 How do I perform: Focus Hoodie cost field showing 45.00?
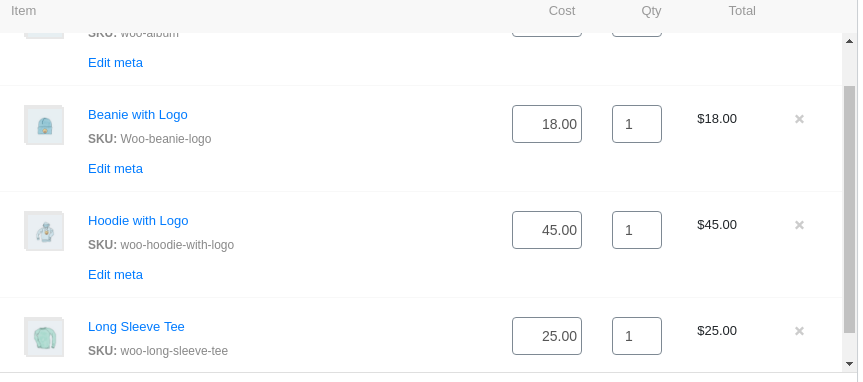[547, 230]
